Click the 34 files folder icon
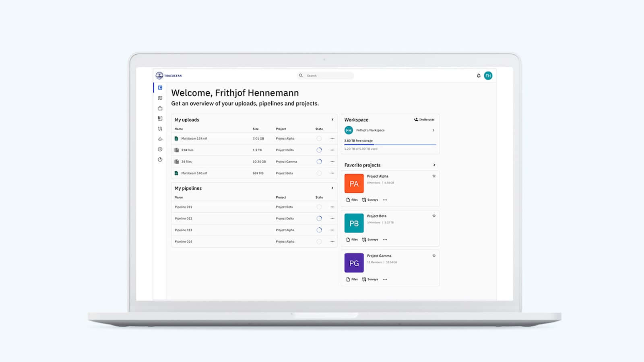Image resolution: width=644 pixels, height=362 pixels. (176, 162)
